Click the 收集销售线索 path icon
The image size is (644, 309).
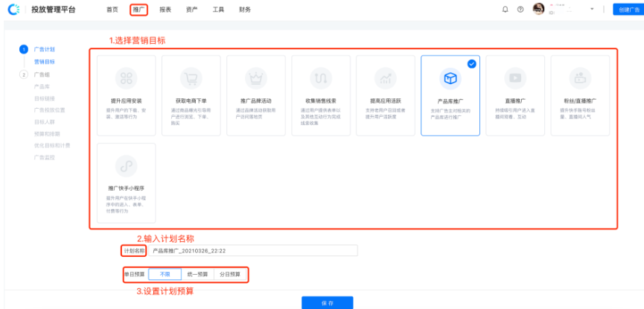point(321,78)
